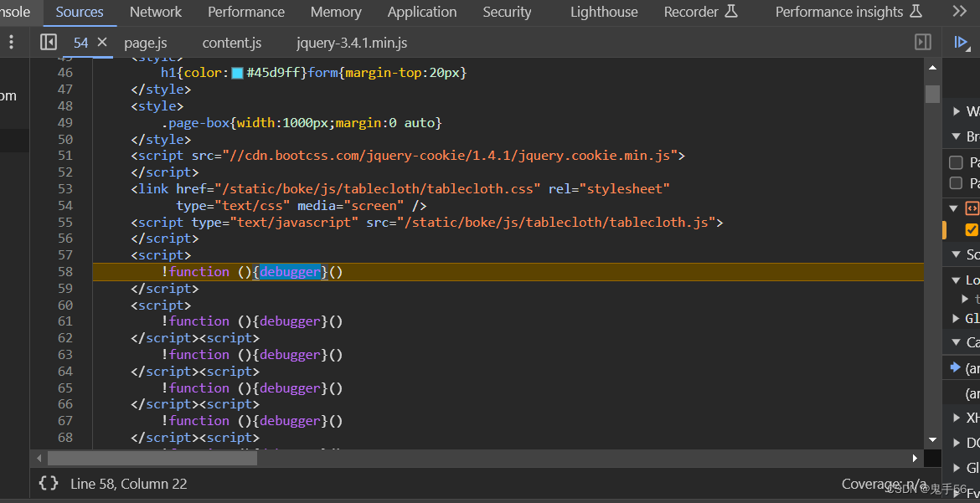The width and height of the screenshot is (980, 503).
Task: Close the open file tab named 54
Action: 102,42
